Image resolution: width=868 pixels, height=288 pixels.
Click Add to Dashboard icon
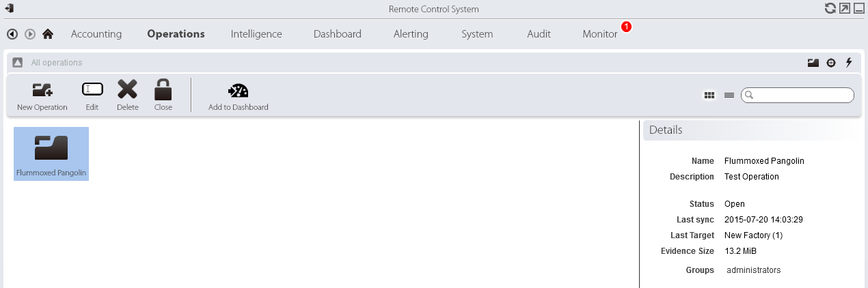pos(238,91)
